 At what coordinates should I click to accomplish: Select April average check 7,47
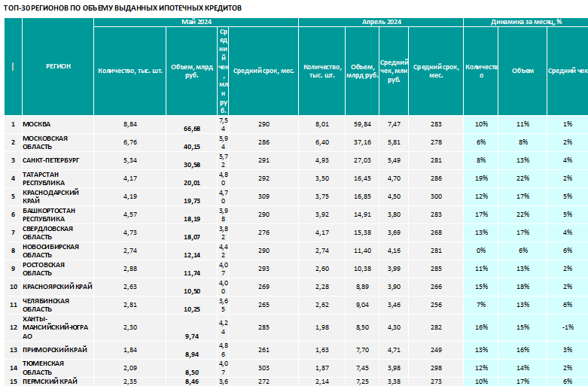click(x=394, y=124)
